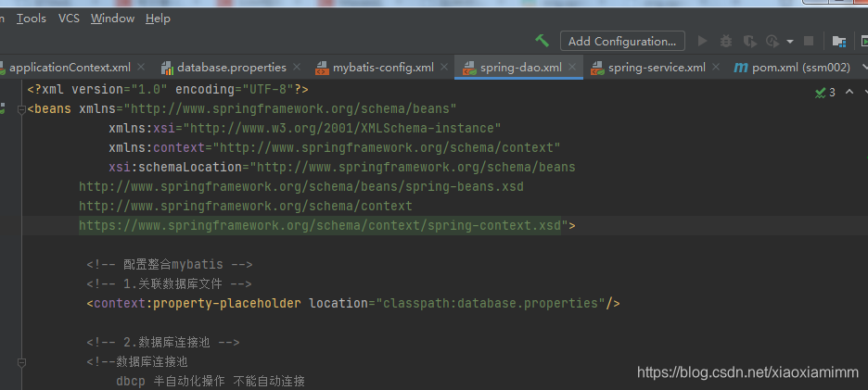The width and height of the screenshot is (868, 390).
Task: Click the spring-service.xml Spring file icon
Action: coord(597,68)
